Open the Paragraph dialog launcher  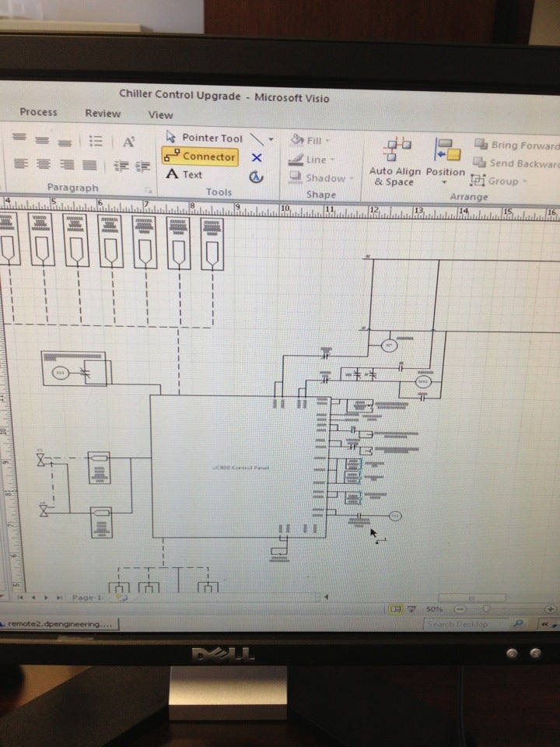(x=146, y=189)
